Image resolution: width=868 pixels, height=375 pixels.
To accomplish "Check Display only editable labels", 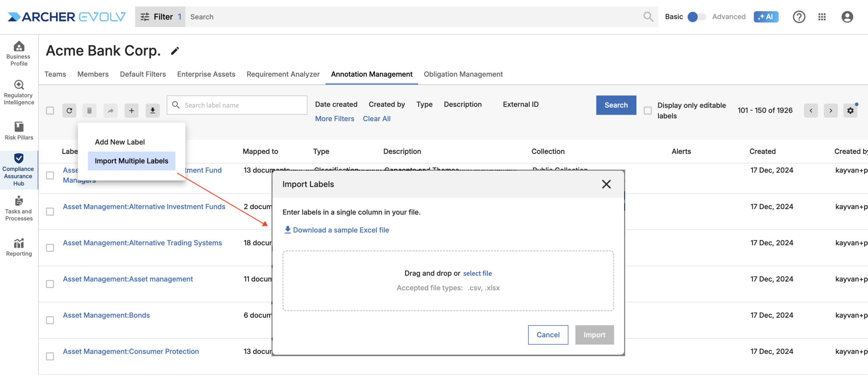I will tap(648, 111).
